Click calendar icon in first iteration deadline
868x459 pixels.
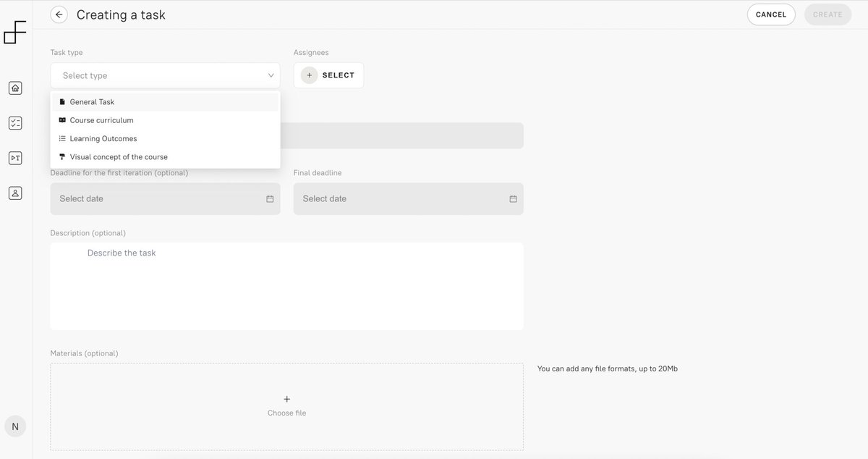(270, 199)
